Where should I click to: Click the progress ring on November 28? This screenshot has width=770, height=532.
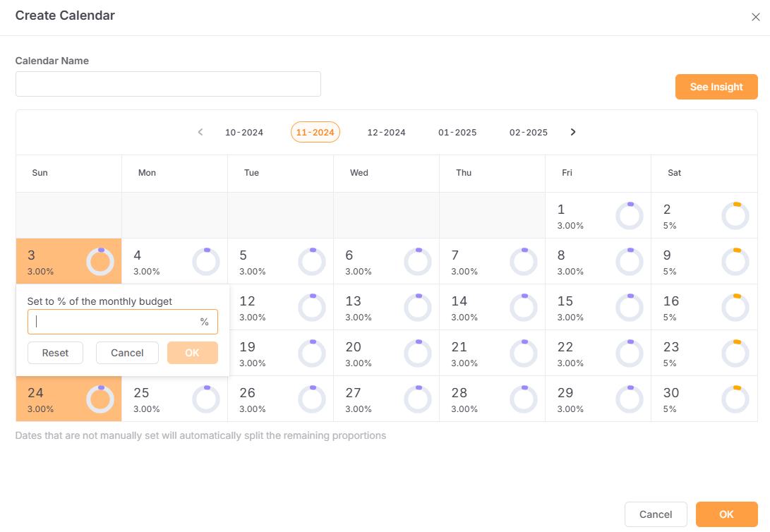[x=523, y=399]
